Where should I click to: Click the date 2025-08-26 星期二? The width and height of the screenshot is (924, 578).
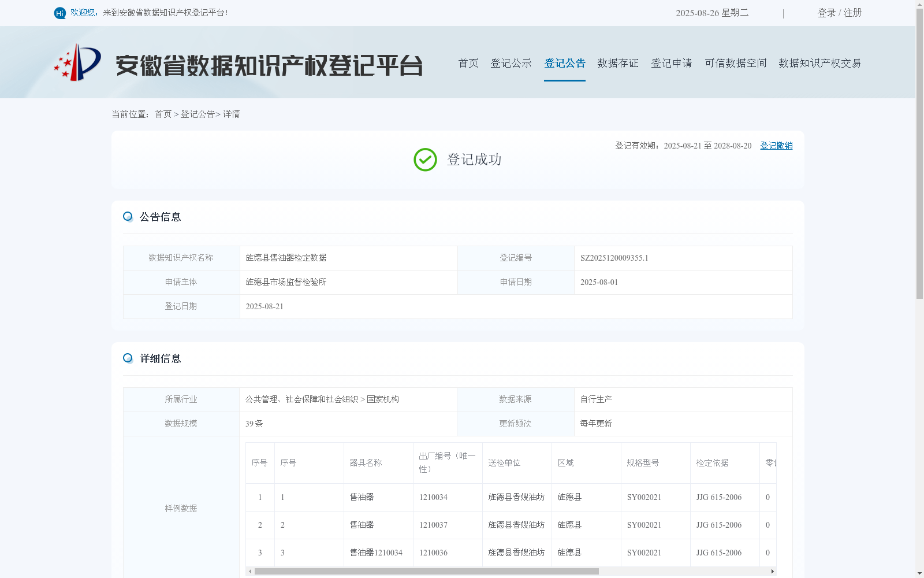click(712, 13)
